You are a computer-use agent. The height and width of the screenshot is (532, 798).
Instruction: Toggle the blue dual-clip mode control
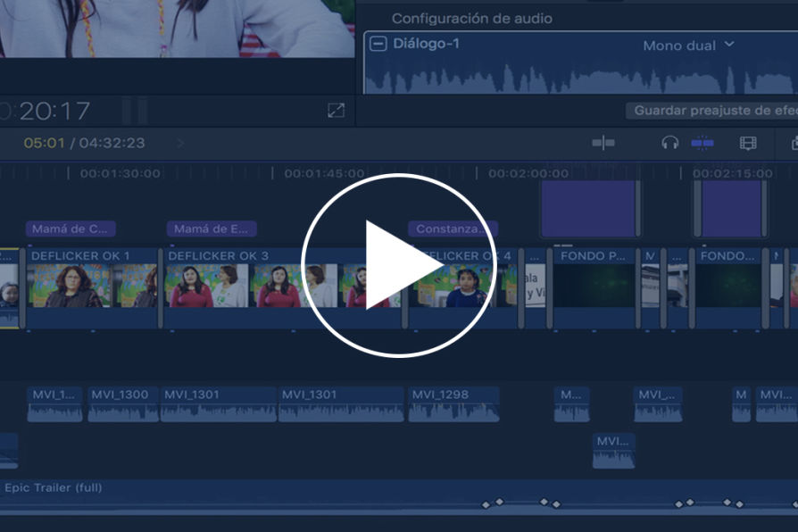[x=702, y=143]
